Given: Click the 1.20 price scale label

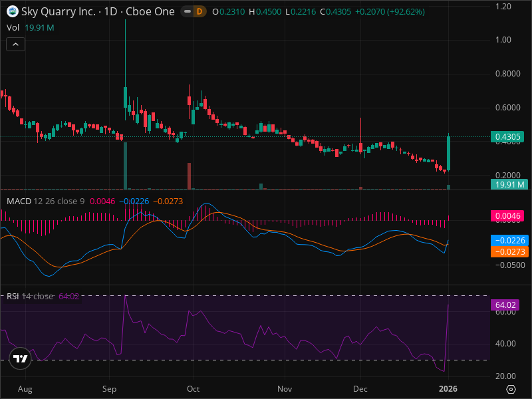Looking at the screenshot, I should point(503,7).
